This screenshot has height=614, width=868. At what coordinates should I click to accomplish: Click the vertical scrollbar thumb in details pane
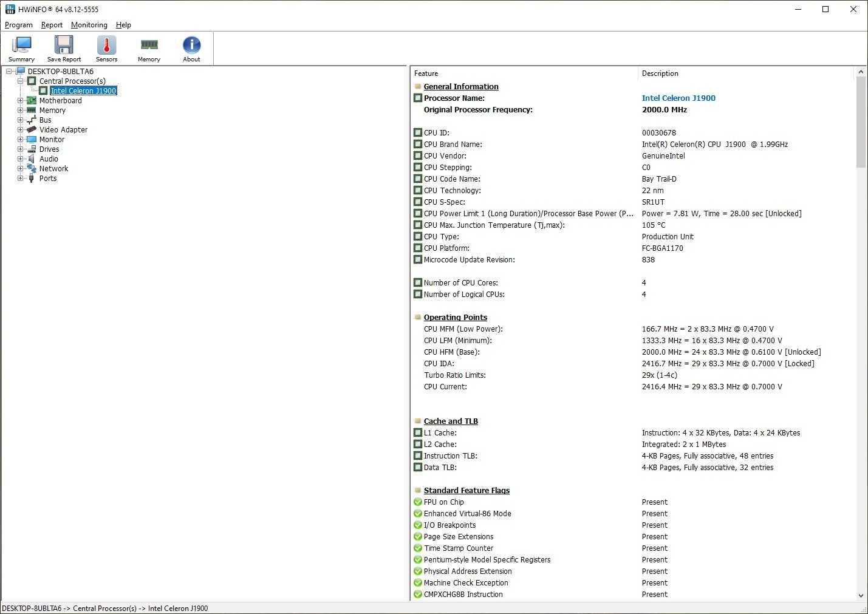861,122
